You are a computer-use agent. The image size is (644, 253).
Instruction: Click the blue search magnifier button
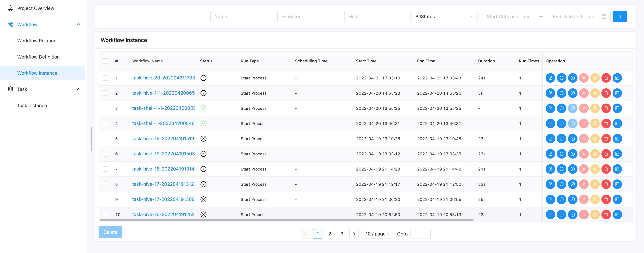(x=619, y=17)
